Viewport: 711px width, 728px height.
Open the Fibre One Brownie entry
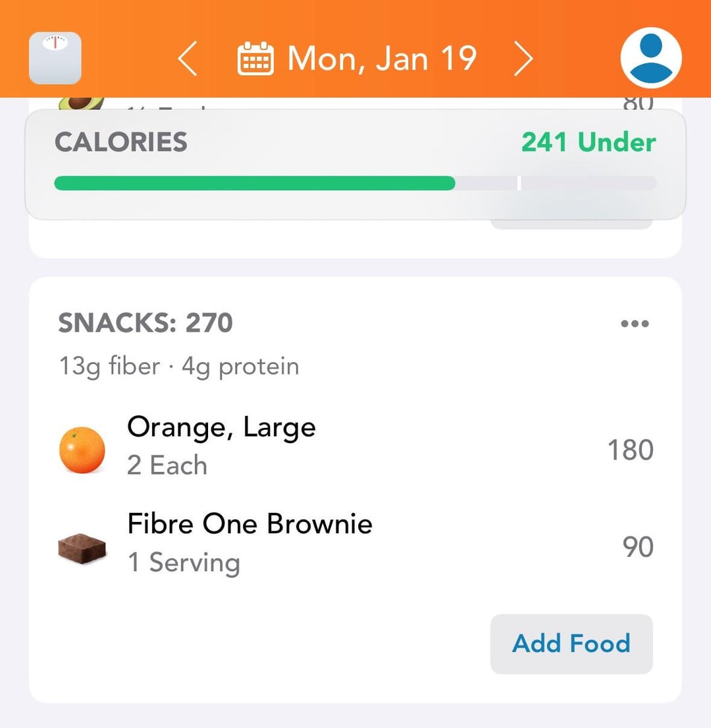(x=250, y=524)
